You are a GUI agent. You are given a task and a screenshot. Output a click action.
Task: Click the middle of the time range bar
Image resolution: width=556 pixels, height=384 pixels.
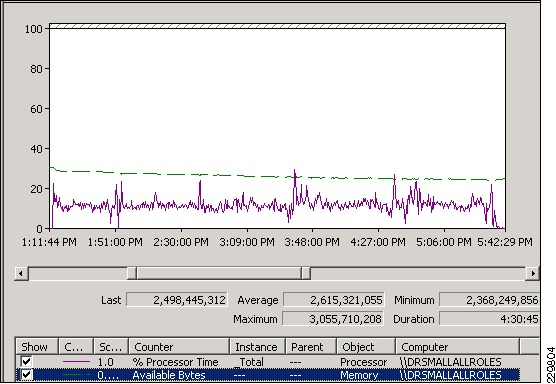[x=219, y=273]
